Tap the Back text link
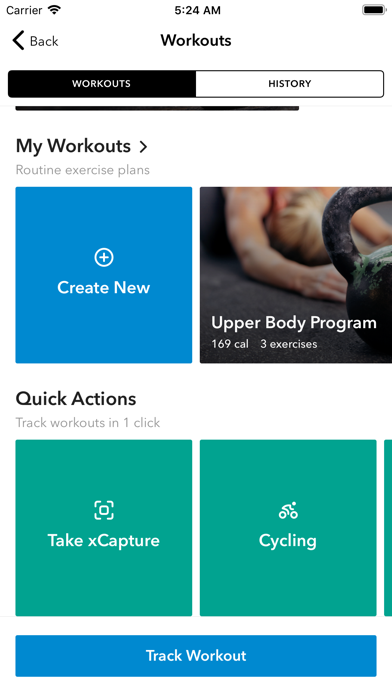Viewport: 392px width, 696px height. 44,41
